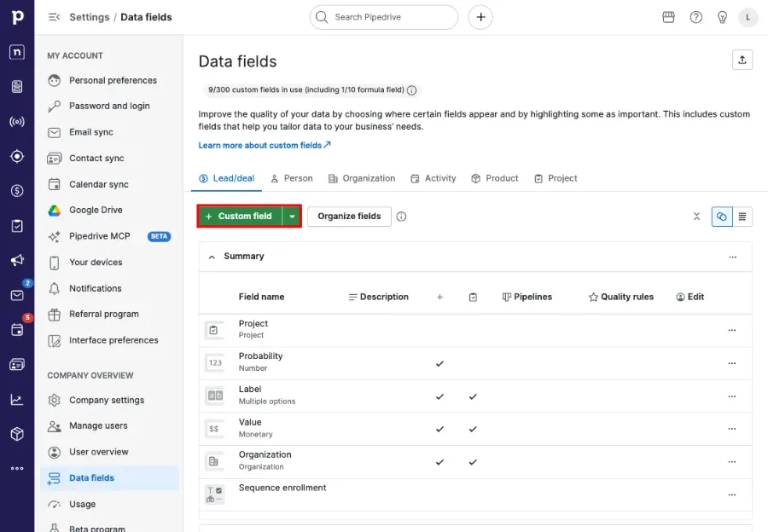Image resolution: width=768 pixels, height=532 pixels.
Task: Open more options for Organization field
Action: tap(732, 462)
